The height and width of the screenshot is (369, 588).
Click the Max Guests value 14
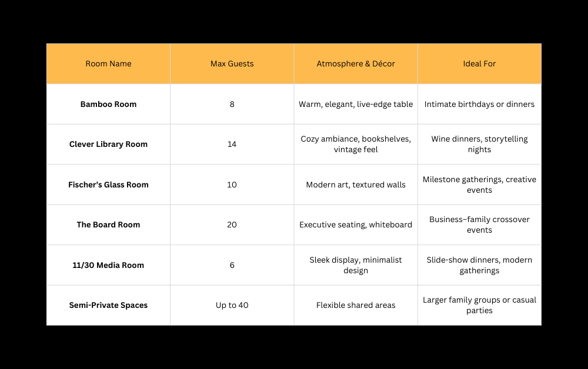pyautogui.click(x=232, y=144)
